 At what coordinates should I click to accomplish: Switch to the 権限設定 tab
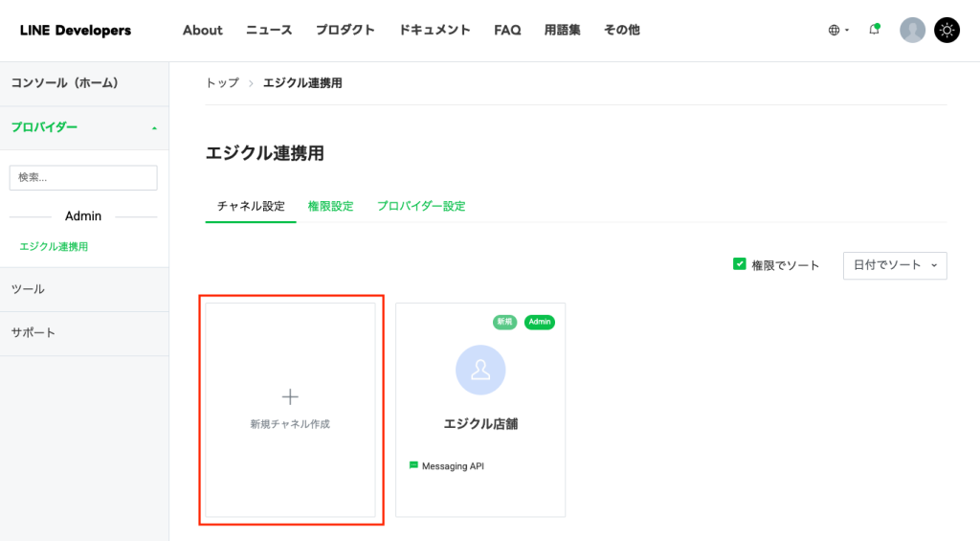pos(330,206)
